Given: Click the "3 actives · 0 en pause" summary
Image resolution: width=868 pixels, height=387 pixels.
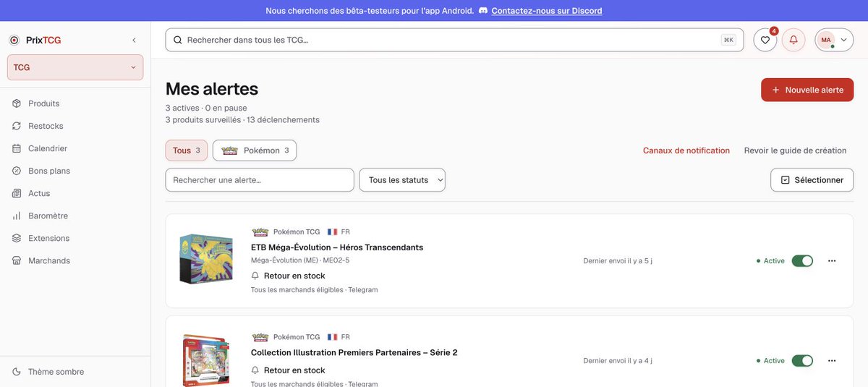Looking at the screenshot, I should point(206,108).
